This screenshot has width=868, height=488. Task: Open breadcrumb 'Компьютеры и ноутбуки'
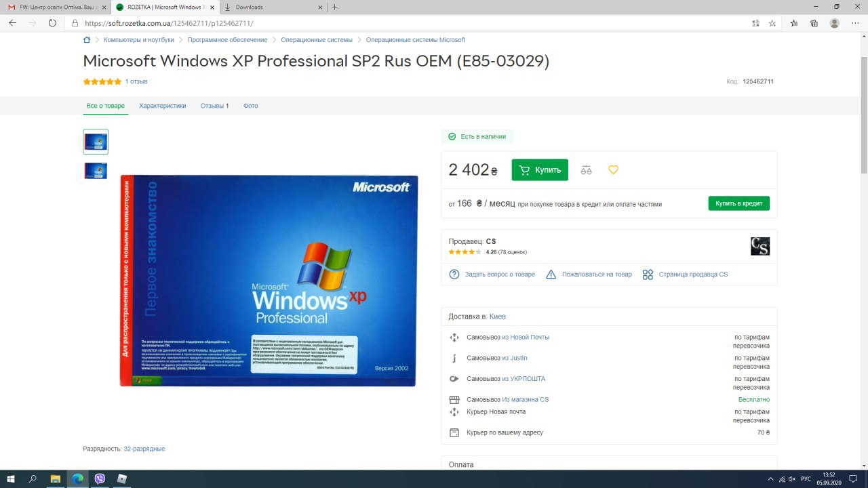tap(139, 40)
